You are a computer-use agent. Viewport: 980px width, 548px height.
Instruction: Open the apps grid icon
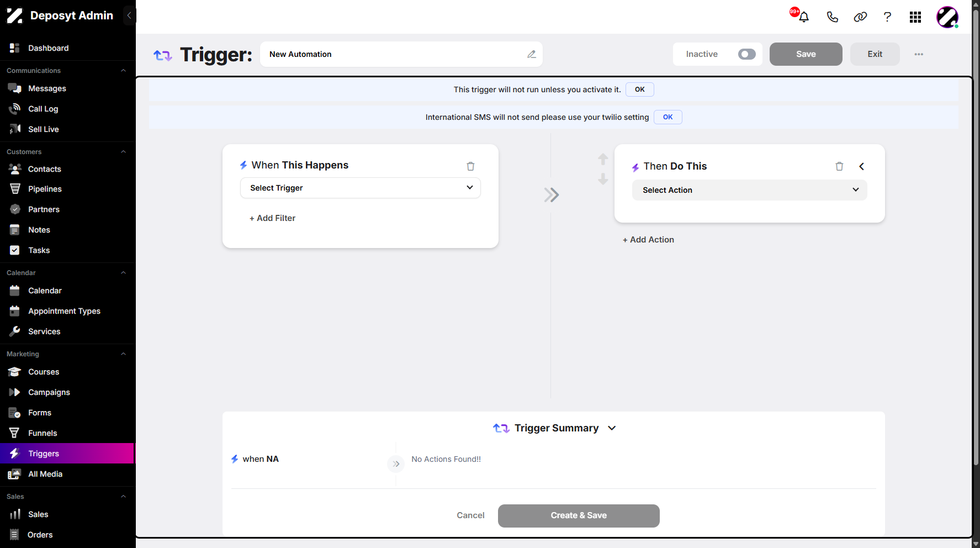(915, 17)
